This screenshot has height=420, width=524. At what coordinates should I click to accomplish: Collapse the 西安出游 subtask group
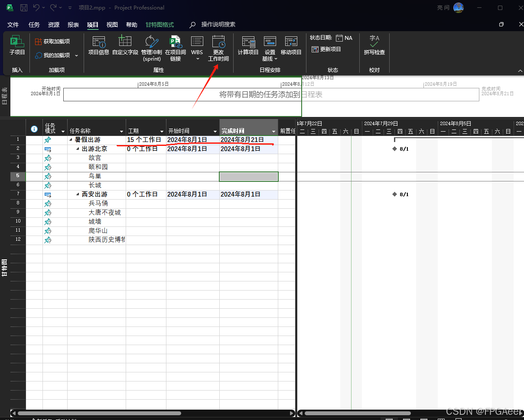[x=78, y=194]
